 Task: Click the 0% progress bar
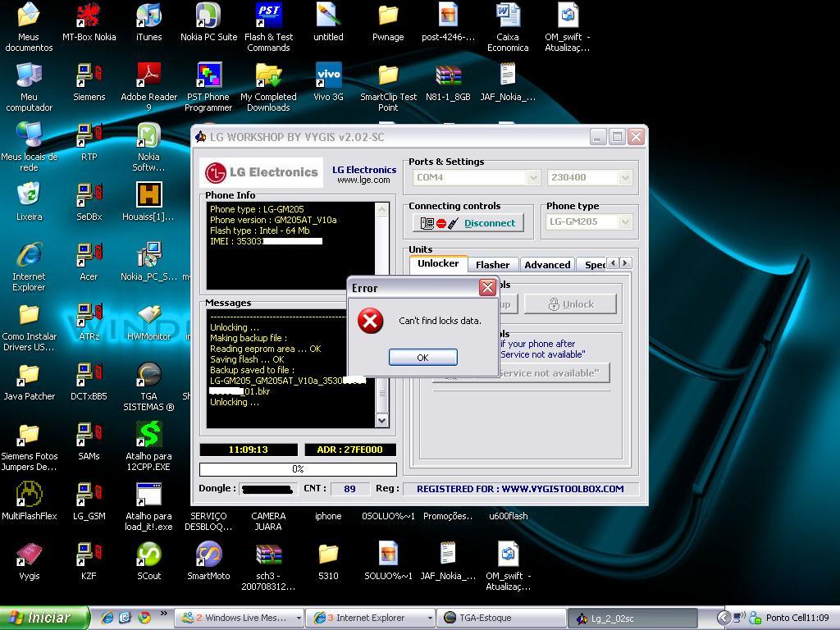click(x=298, y=469)
